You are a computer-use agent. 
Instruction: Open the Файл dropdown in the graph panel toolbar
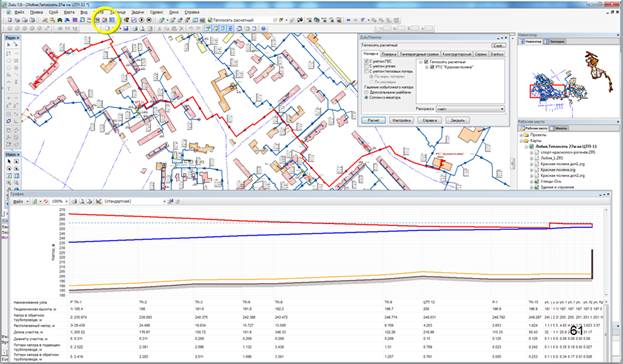point(21,201)
